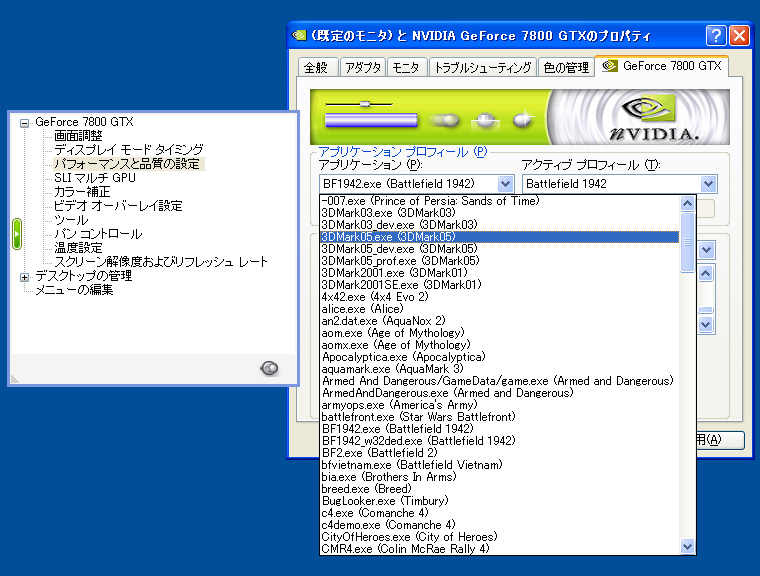
Task: Choose 3DMark03.exe (3DMark03) entry
Action: click(x=500, y=213)
